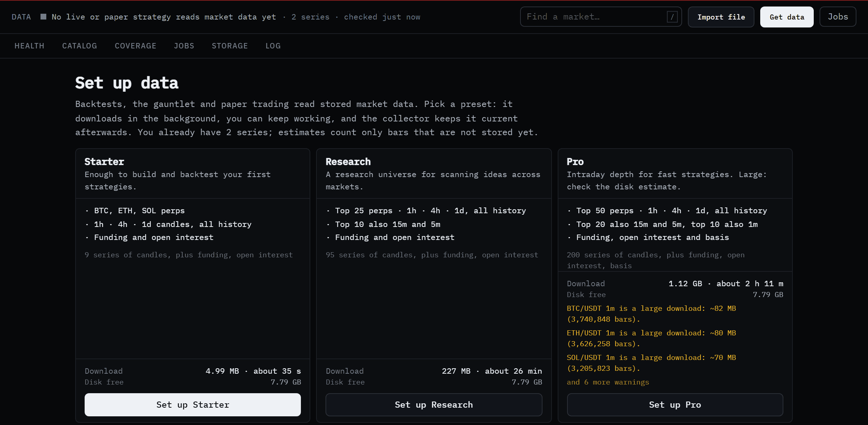868x425 pixels.
Task: Click 'Top 25 perps' bullet line
Action: pos(430,211)
